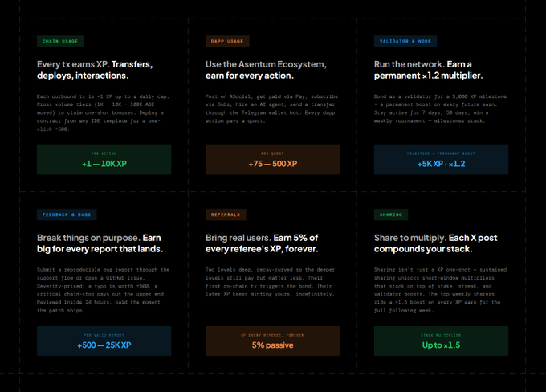Select the 'Share to multiply' heading
This screenshot has height=392, width=546.
point(436,243)
